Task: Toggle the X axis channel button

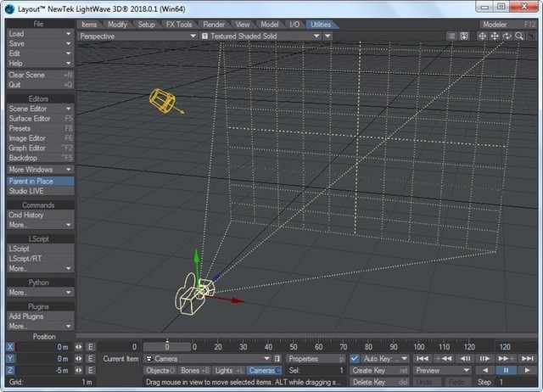Action: click(x=10, y=347)
